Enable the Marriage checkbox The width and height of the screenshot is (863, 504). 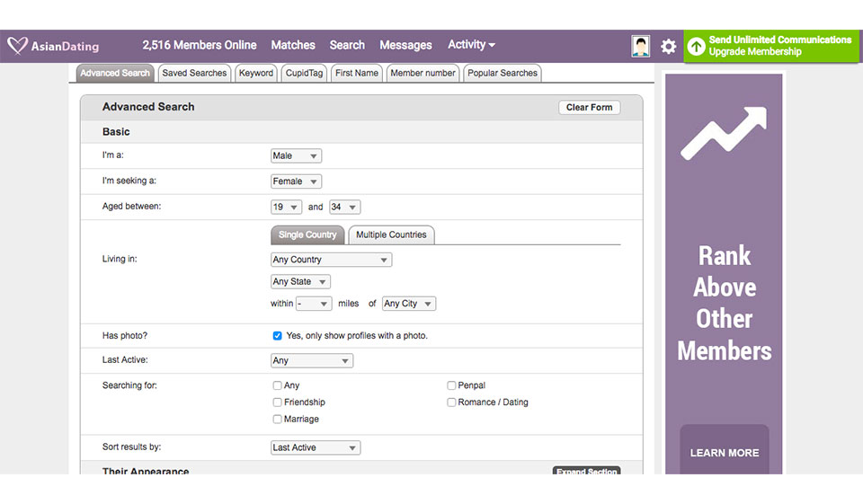[x=277, y=420]
